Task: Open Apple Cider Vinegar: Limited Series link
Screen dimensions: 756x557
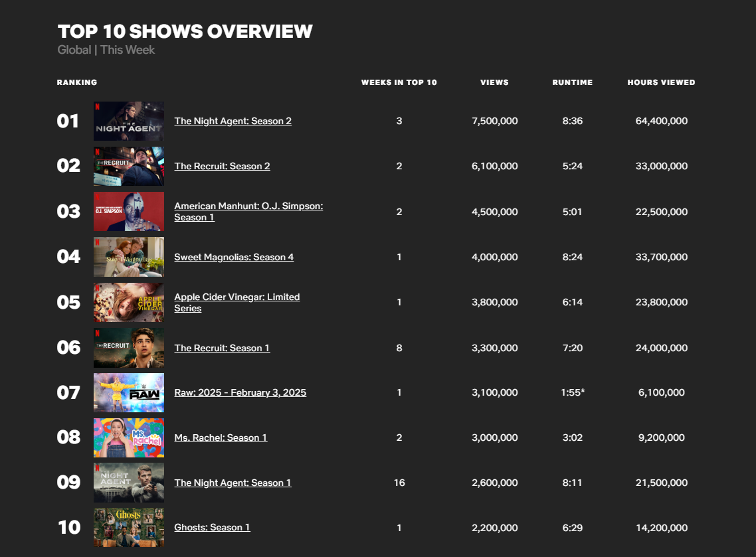Action: click(x=237, y=303)
